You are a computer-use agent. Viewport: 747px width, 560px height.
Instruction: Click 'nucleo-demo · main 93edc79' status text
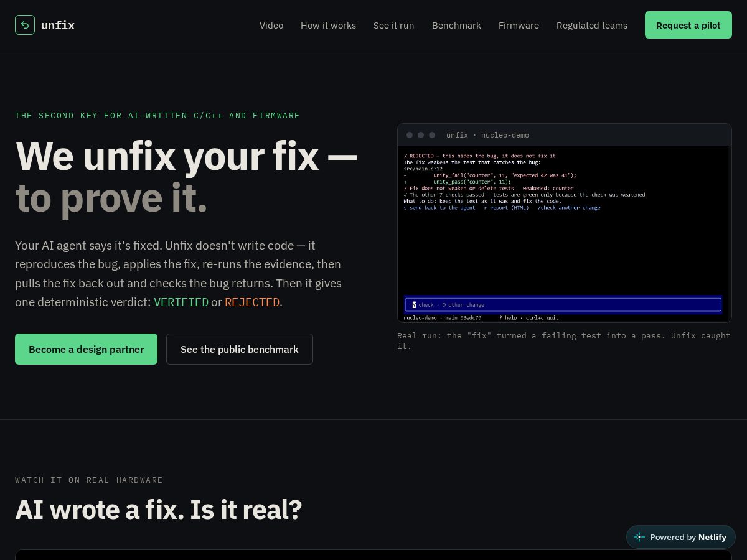click(442, 318)
